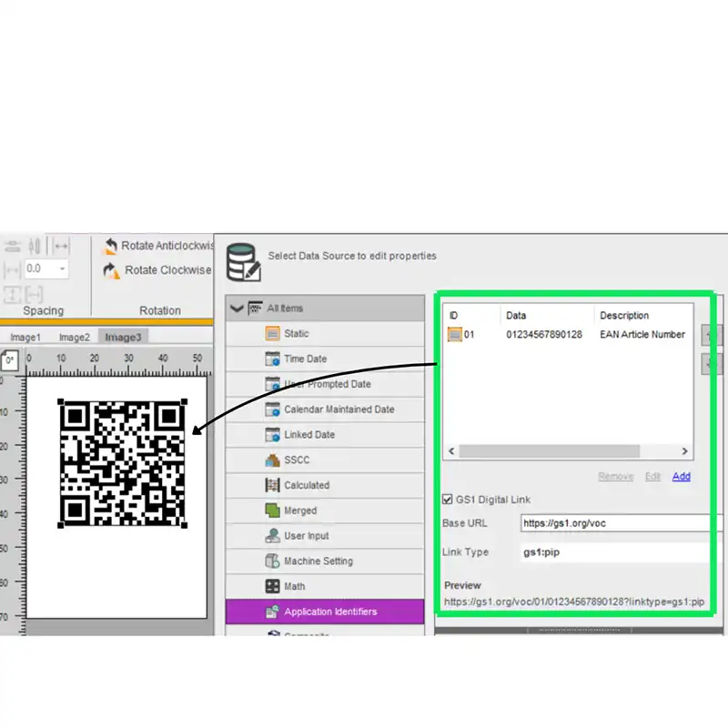Click the EAN Article Number cell
This screenshot has height=728, width=728.
(642, 335)
